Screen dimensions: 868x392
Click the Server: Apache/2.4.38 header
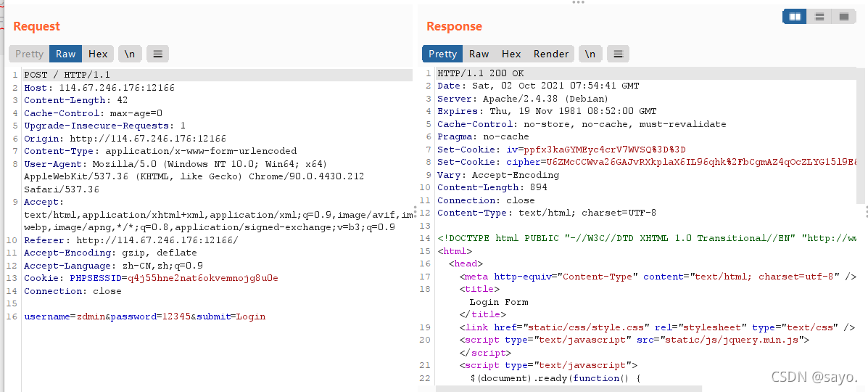coord(523,99)
